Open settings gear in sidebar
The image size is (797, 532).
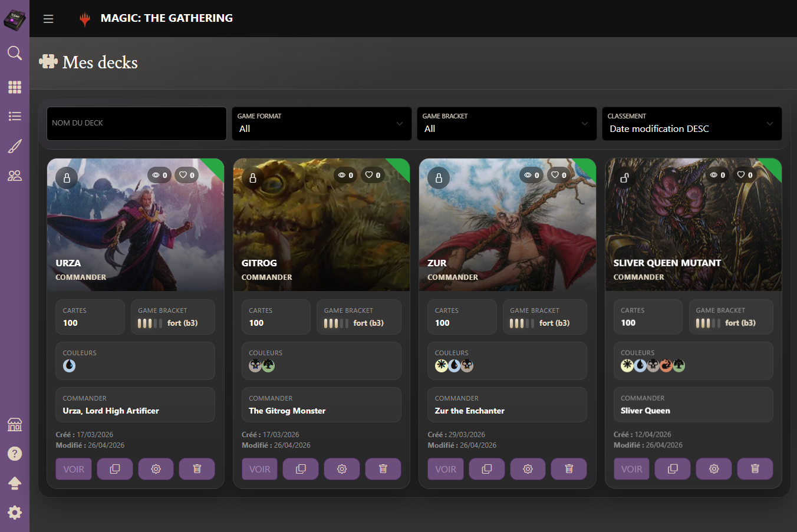15,513
